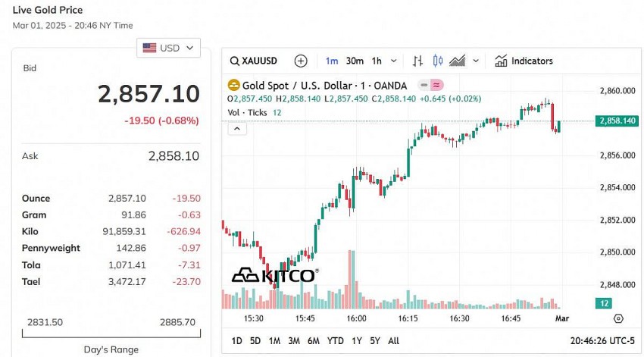Click the All date range button
The image size is (644, 357).
click(x=393, y=341)
